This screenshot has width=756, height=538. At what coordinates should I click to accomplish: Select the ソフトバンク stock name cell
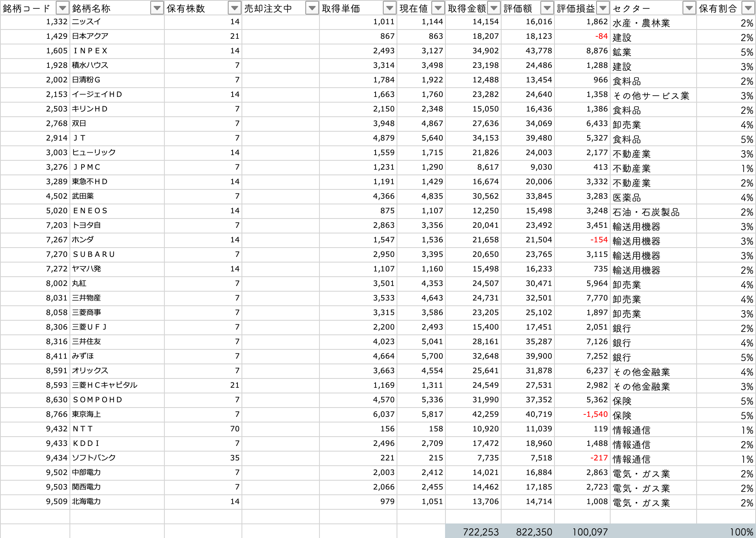click(117, 458)
